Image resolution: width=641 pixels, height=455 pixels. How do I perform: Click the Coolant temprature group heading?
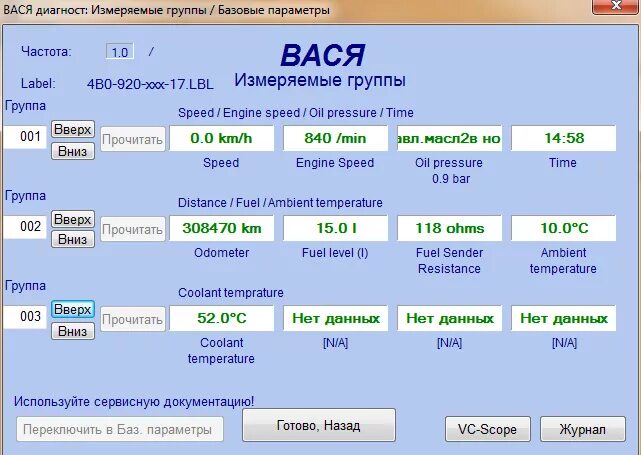[x=231, y=293]
